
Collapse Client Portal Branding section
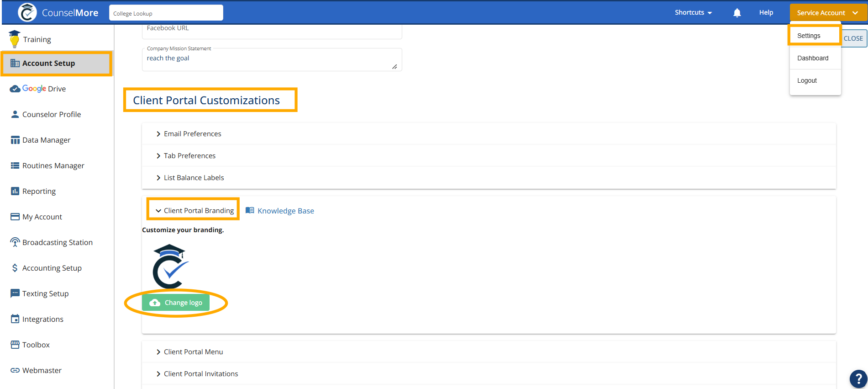[x=195, y=211]
